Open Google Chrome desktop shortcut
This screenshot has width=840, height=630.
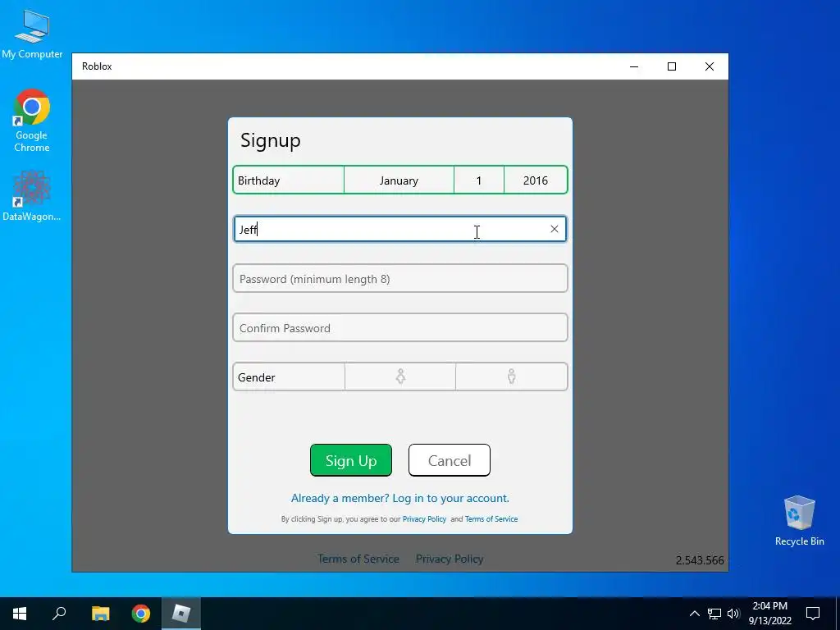(x=32, y=121)
